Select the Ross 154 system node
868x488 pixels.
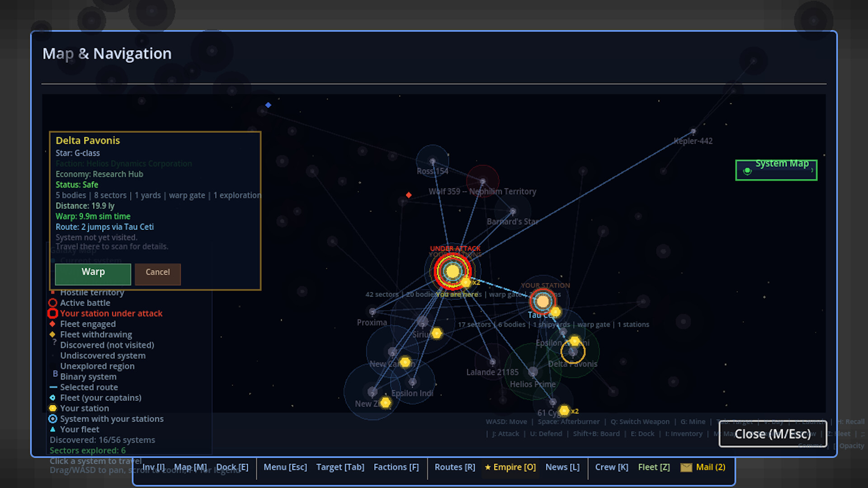pos(433,161)
